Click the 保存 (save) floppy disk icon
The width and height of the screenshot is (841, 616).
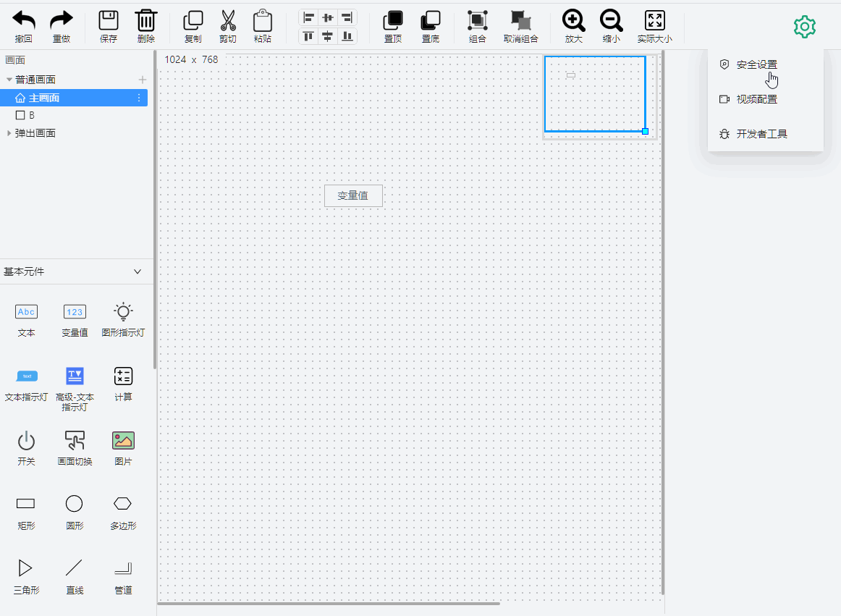point(108,21)
